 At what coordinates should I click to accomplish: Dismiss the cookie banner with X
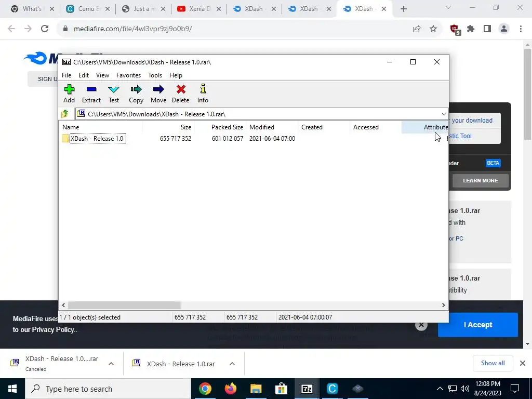pyautogui.click(x=421, y=325)
